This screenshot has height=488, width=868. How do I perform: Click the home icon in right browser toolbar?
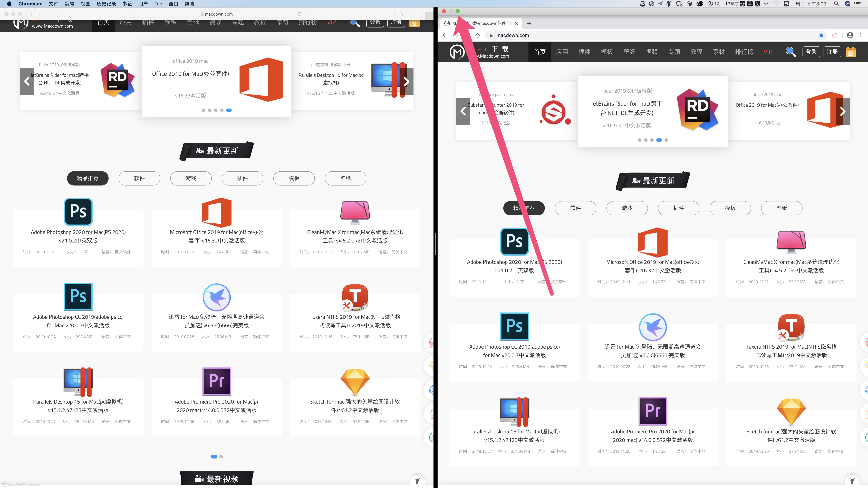477,35
